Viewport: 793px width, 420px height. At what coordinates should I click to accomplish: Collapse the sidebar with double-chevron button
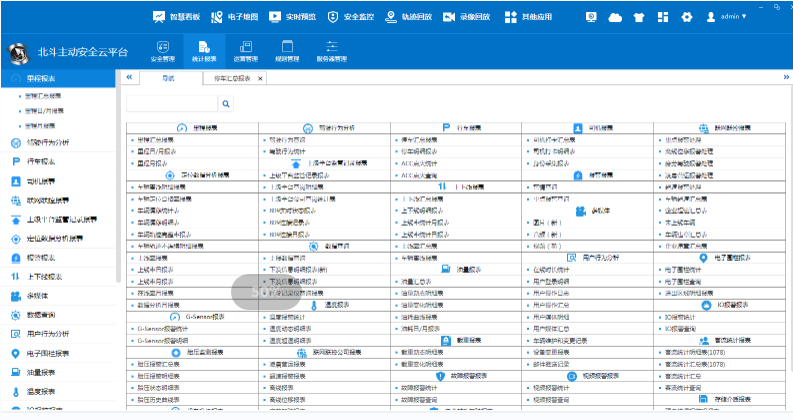pos(129,77)
